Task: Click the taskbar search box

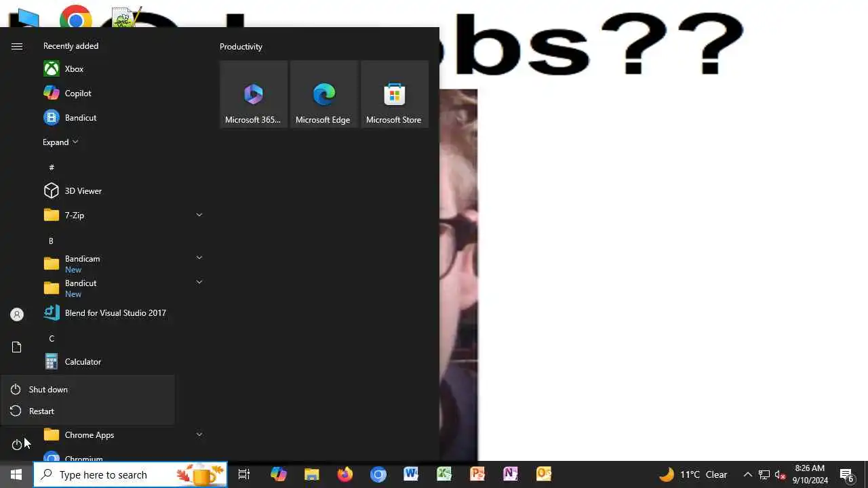Action: [x=130, y=474]
